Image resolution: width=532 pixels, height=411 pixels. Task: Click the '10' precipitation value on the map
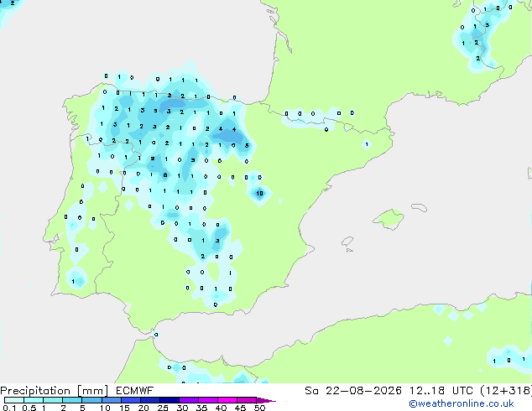pyautogui.click(x=259, y=193)
